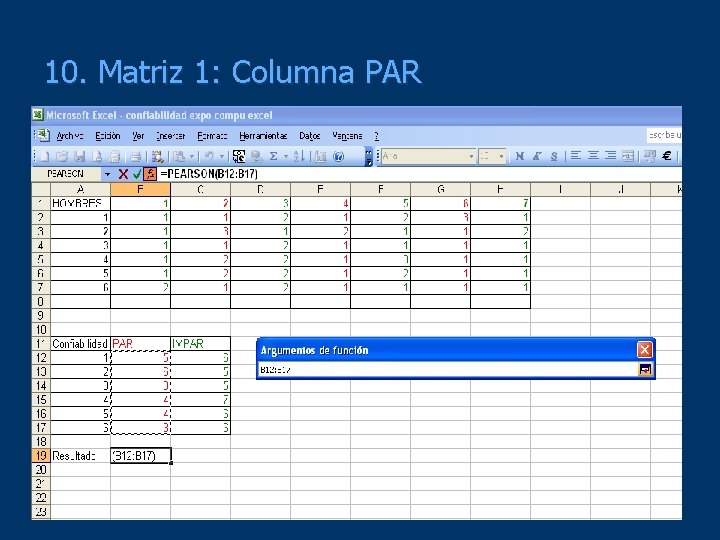Click the range input field in Argumentos de función
The image size is (720, 540).
pos(448,369)
